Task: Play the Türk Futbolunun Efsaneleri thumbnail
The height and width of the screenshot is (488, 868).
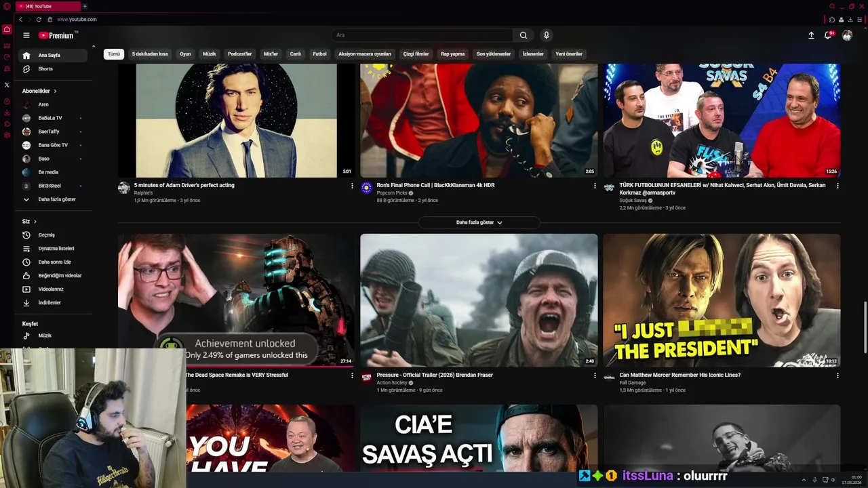Action: click(722, 121)
